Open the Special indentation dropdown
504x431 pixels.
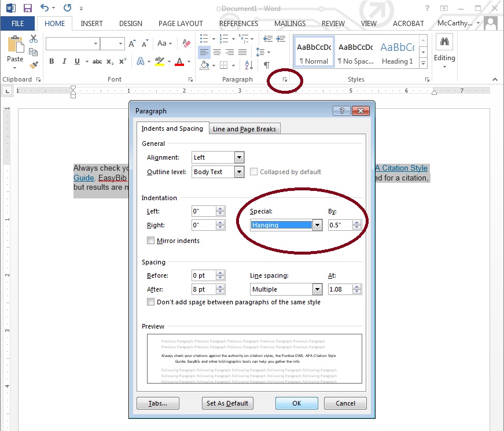(317, 225)
